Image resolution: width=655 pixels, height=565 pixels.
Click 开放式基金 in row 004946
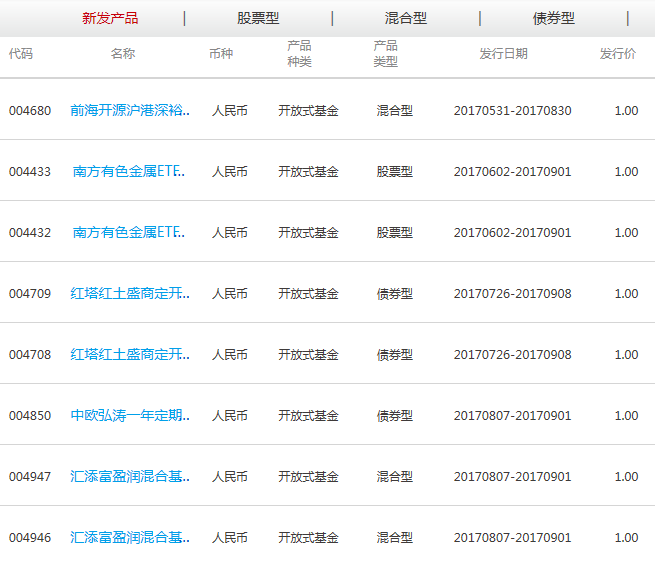308,537
